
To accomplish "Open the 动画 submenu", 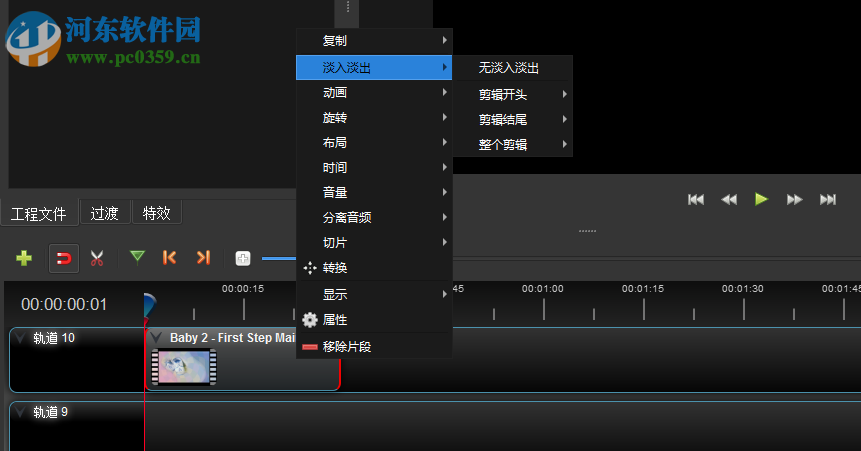I will [374, 93].
